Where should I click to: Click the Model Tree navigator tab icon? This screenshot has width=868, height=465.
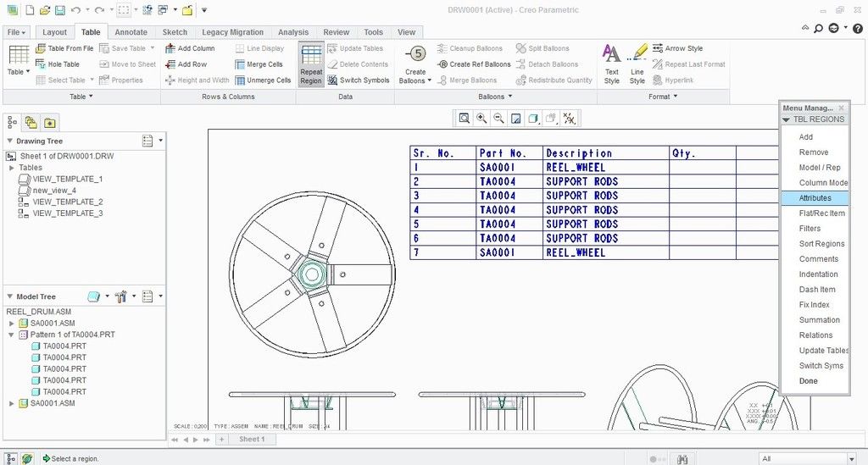pos(12,123)
